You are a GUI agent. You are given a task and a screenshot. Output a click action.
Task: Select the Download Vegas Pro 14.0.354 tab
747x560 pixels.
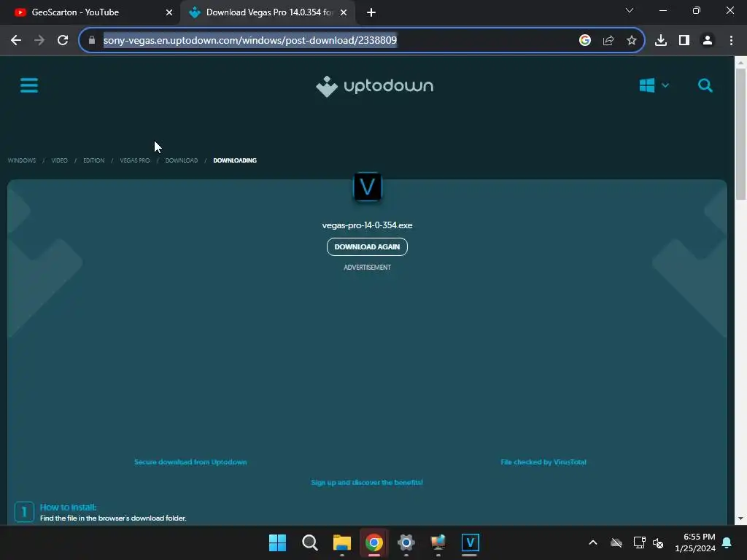pyautogui.click(x=269, y=12)
